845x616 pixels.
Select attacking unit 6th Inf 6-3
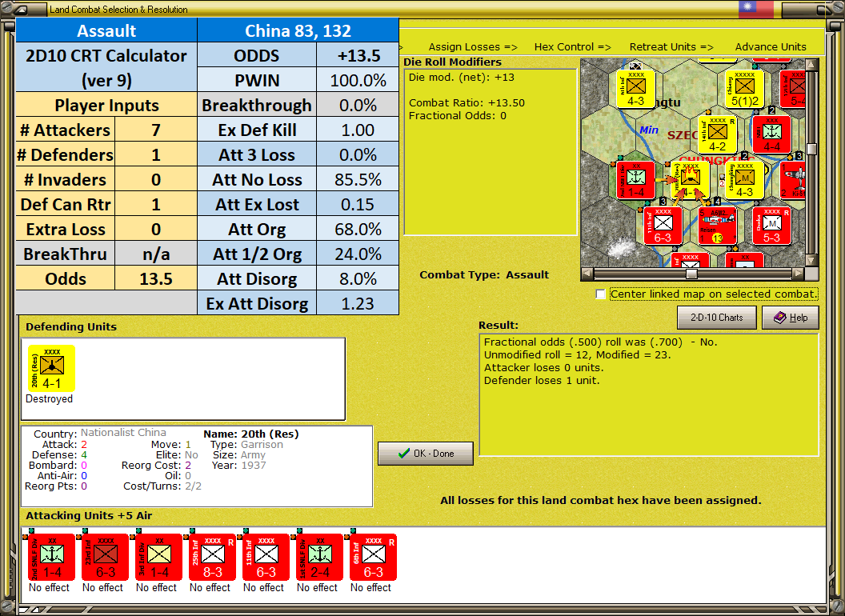click(x=373, y=557)
